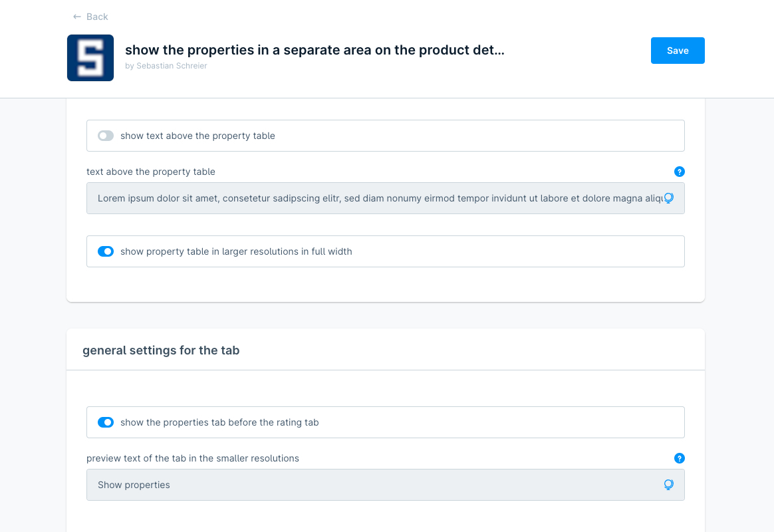Image resolution: width=774 pixels, height=532 pixels.
Task: Click the general settings for the tab header
Action: [161, 350]
